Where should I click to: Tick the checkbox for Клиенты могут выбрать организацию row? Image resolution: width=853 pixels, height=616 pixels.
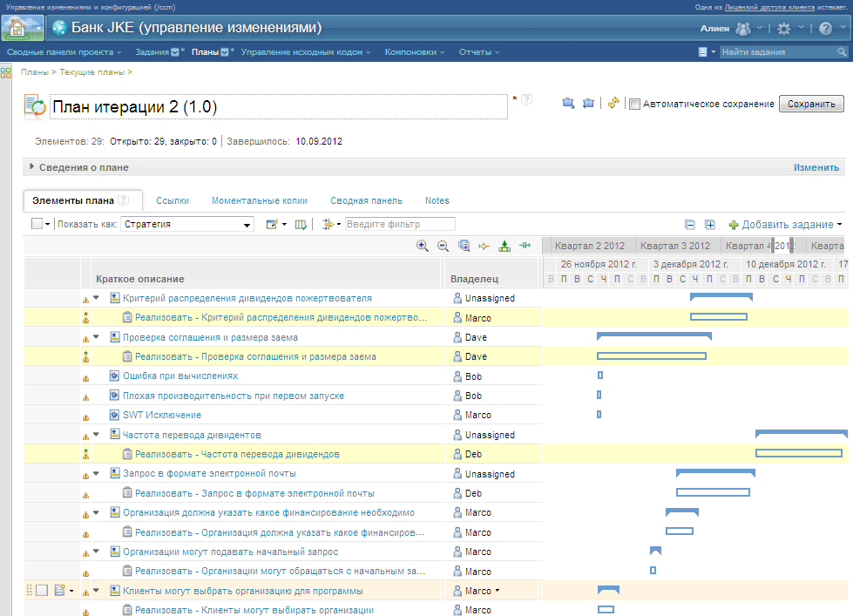coord(42,591)
